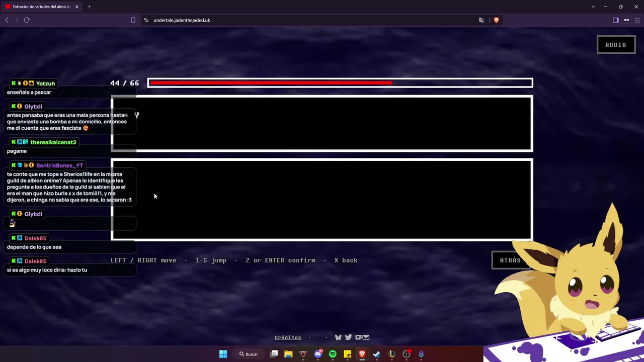Open the Bluesky butterfly icon link
Screen dimensions: 644x362
coord(338,337)
